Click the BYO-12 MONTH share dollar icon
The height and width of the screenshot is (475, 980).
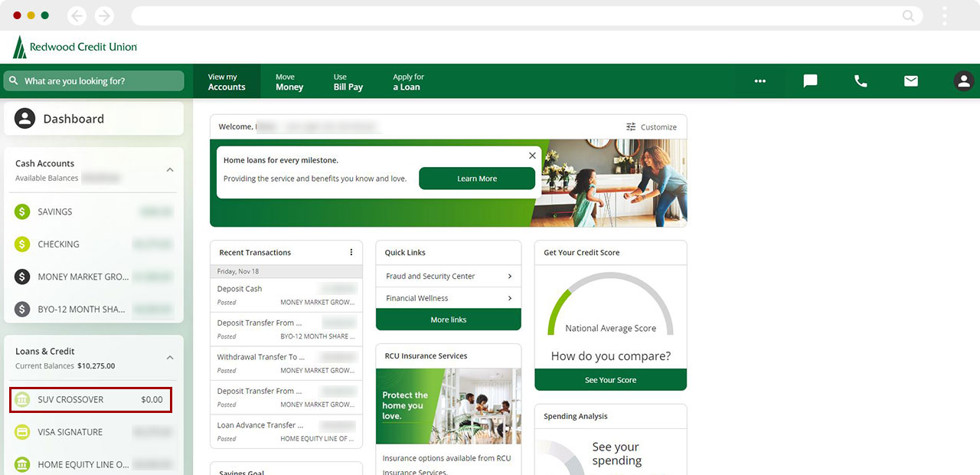point(22,310)
